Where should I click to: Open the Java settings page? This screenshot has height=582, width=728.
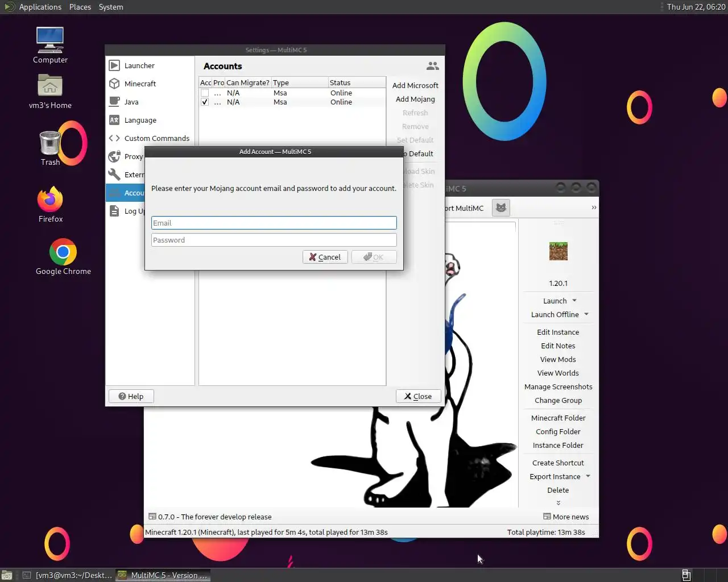click(150, 102)
